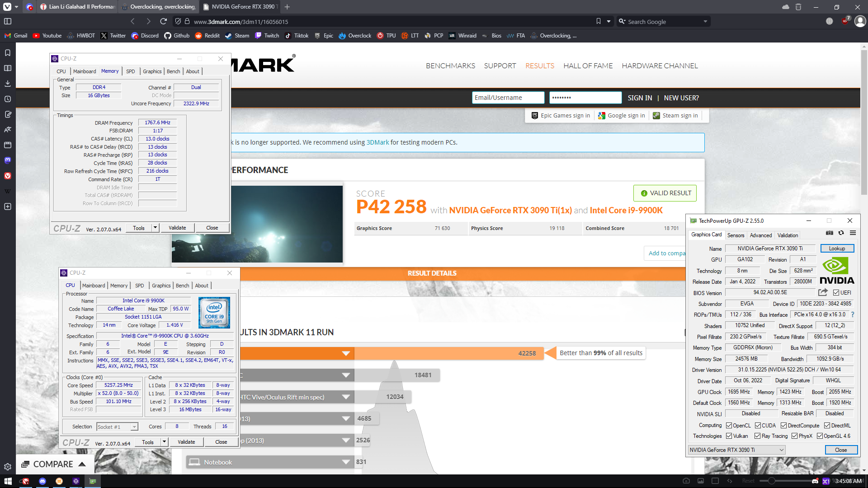Viewport: 868px width, 488px height.
Task: Click the capture page camera icon in status bar
Action: pos(686,481)
